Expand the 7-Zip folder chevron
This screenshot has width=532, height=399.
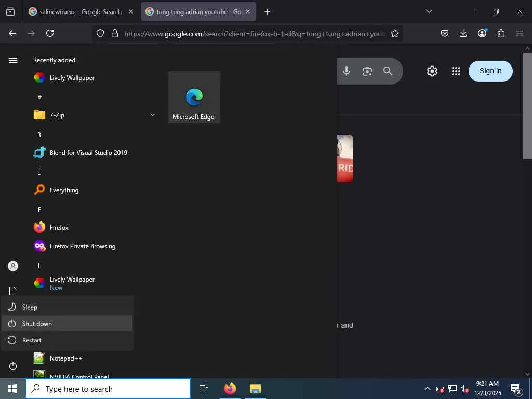153,115
